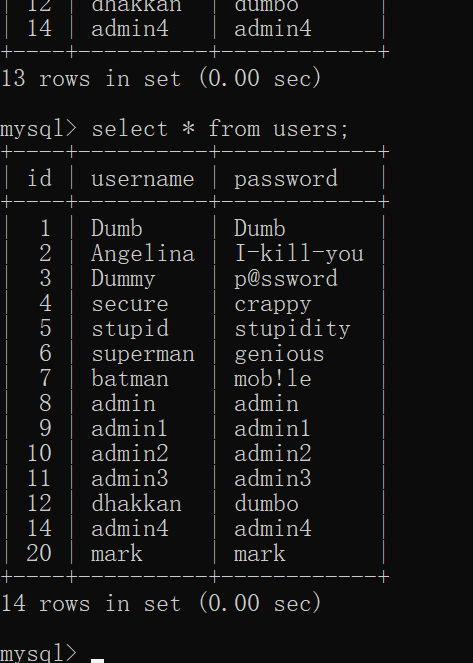
Task: Click password 'p@ssword' for Dummy
Action: pos(286,279)
